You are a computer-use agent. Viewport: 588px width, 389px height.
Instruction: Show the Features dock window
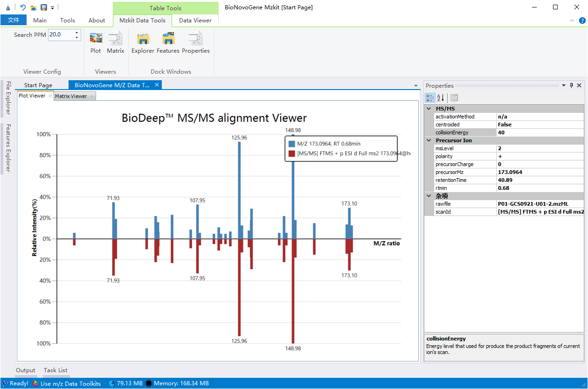pyautogui.click(x=168, y=43)
